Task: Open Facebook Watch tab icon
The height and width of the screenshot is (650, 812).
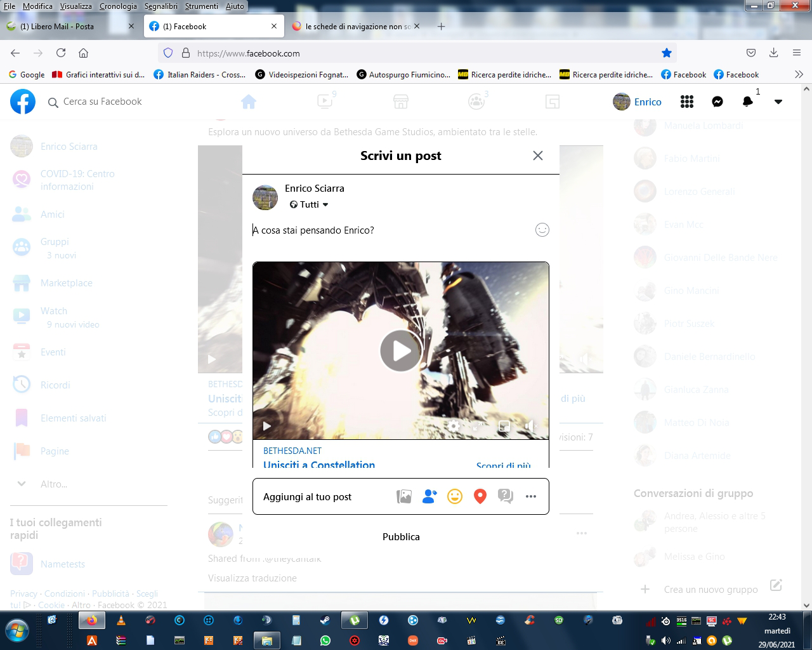Action: coord(325,102)
